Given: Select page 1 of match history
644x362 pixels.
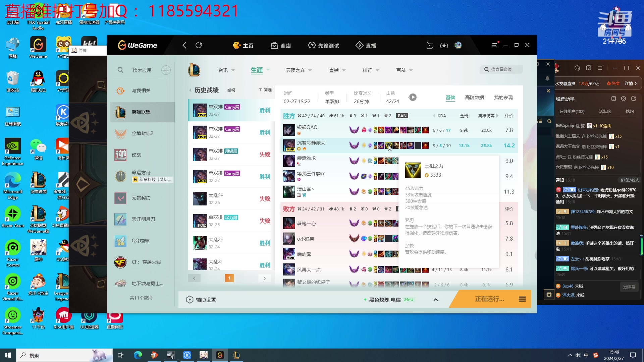Looking at the screenshot, I should coord(229,278).
